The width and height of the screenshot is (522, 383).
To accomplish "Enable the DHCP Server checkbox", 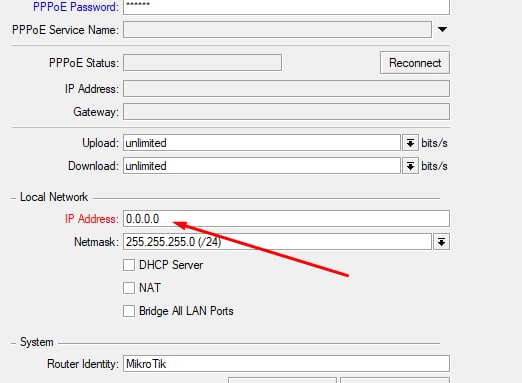I will point(129,265).
